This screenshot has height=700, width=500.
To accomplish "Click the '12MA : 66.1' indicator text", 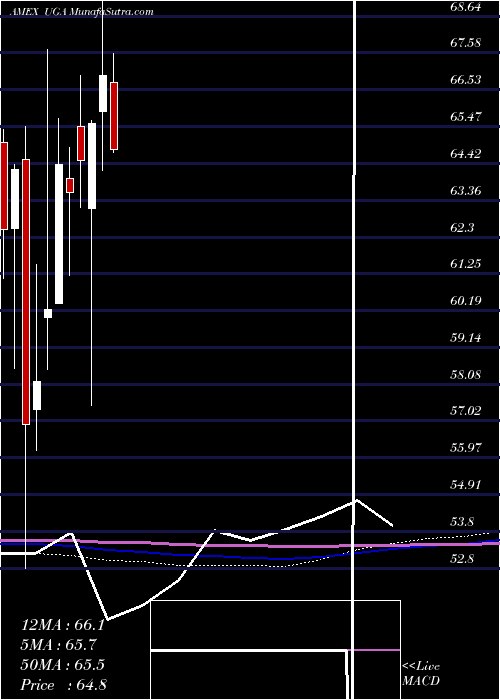I will (63, 625).
